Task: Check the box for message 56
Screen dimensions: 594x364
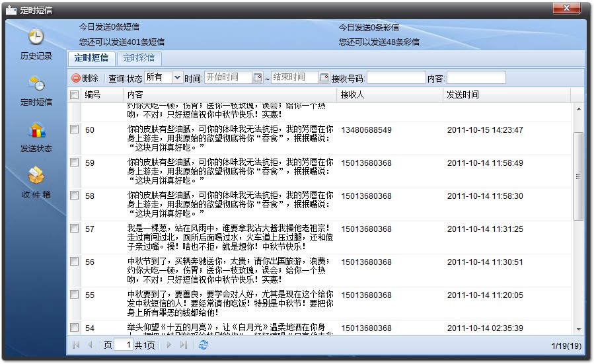Action: [x=74, y=261]
